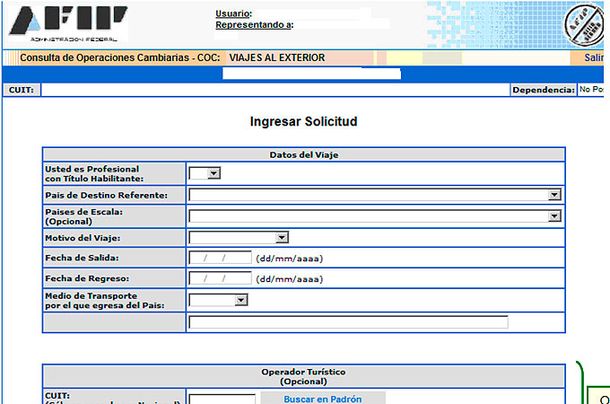Click the AFIP logo in the header
This screenshot has width=610, height=404.
(x=66, y=22)
